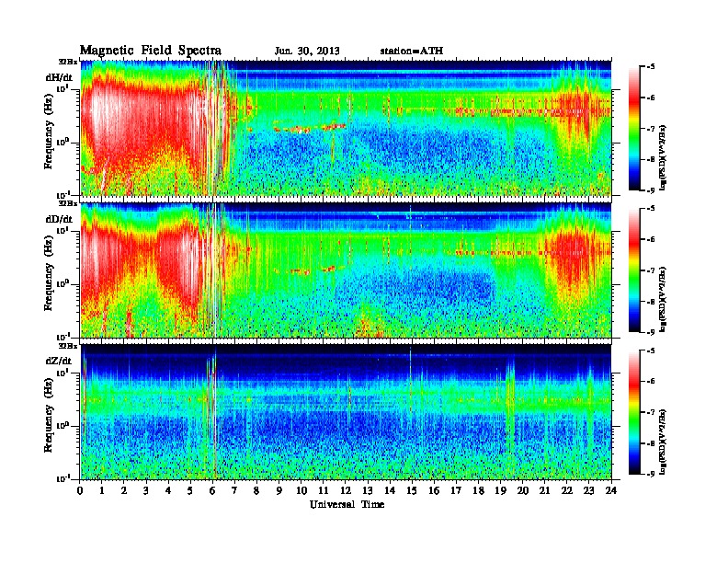Image resolution: width=728 pixels, height=563 pixels.
Task: Click the "Magnetic Field Spectra" title
Action: (151, 51)
